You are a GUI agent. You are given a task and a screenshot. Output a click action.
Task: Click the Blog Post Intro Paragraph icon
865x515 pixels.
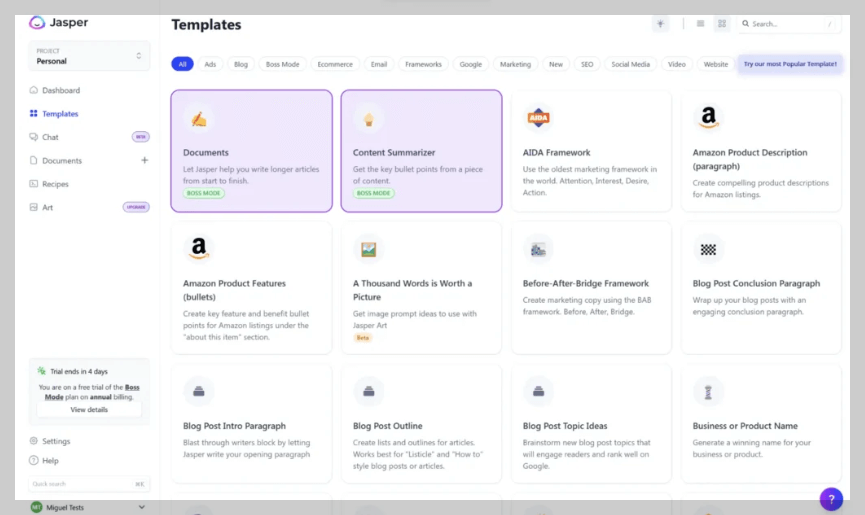[x=199, y=391]
